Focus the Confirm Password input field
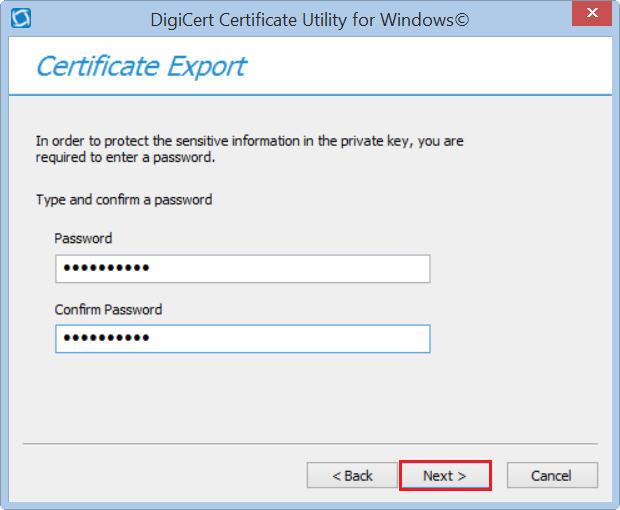The width and height of the screenshot is (620, 510). [242, 339]
